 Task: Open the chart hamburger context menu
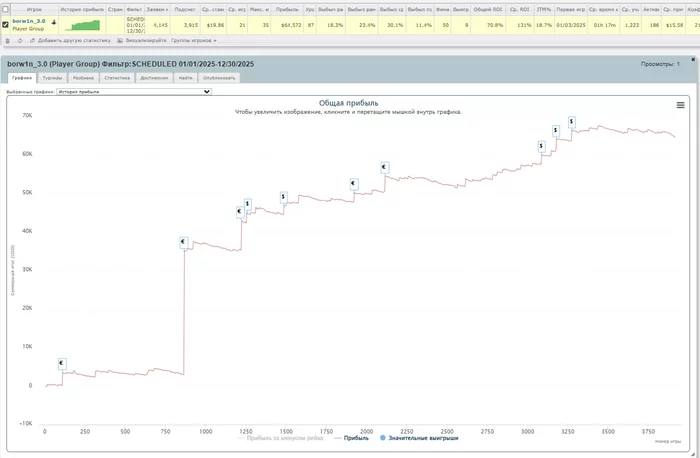click(680, 105)
